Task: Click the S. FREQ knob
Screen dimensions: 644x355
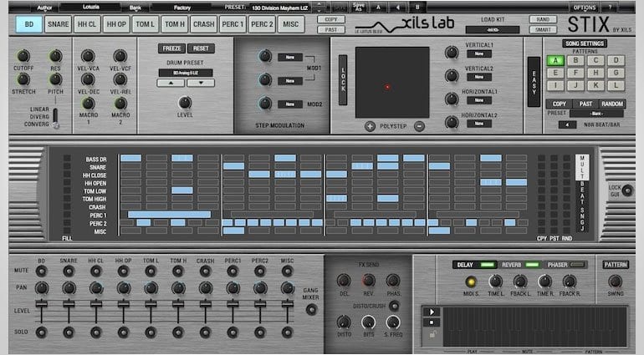Action: pos(393,322)
